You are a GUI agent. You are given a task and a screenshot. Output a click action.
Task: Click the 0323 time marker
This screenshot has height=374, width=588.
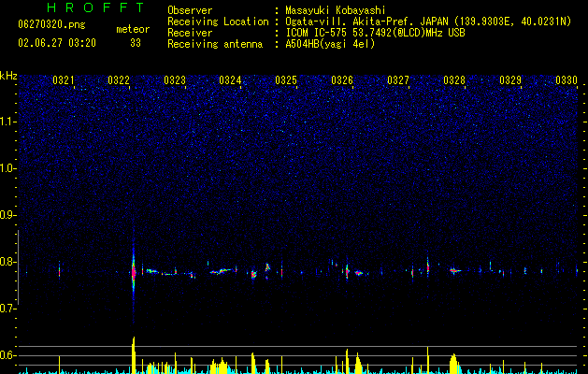click(x=175, y=80)
